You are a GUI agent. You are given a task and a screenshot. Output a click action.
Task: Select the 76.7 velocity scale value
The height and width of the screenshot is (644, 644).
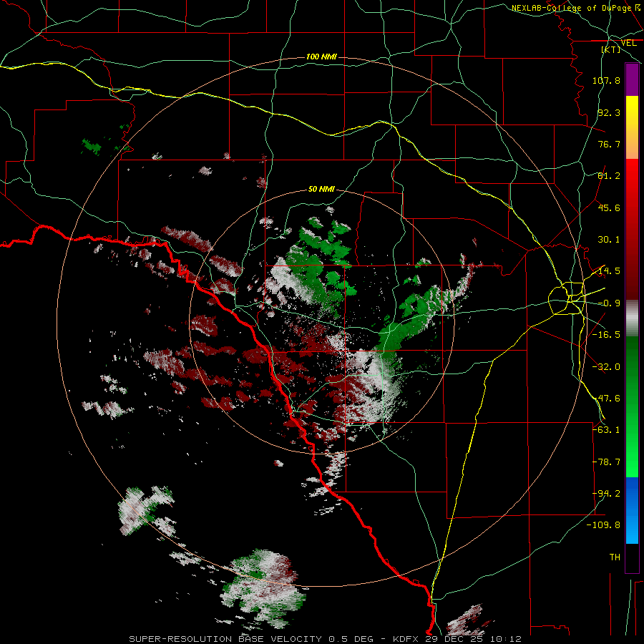tap(609, 144)
